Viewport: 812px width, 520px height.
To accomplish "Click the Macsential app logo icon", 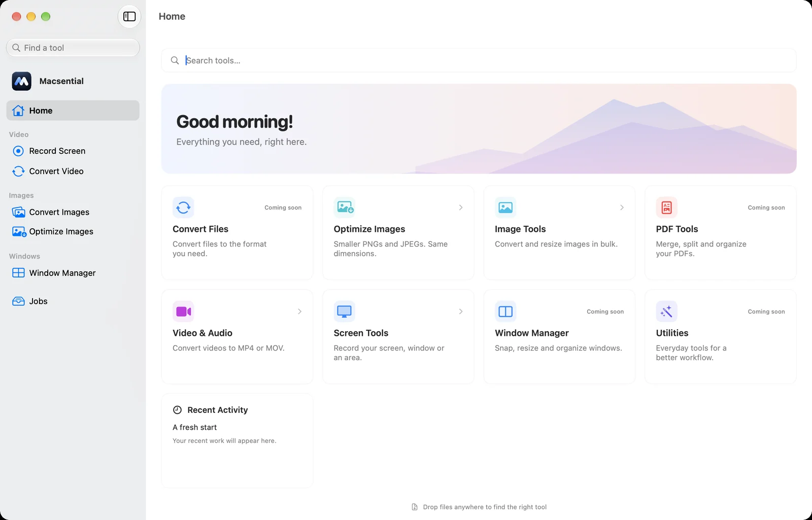I will pos(22,81).
